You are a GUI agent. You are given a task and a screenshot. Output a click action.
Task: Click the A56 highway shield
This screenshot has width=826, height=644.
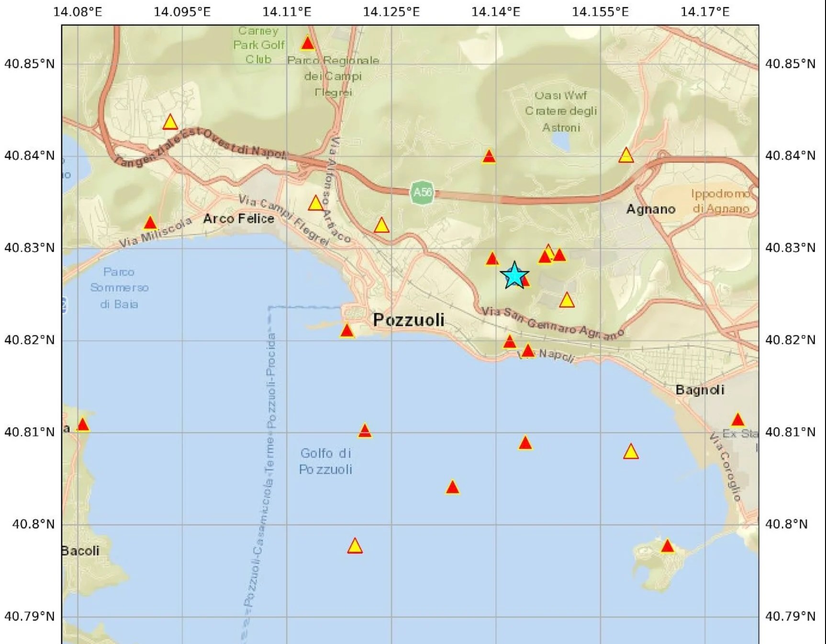pos(422,193)
